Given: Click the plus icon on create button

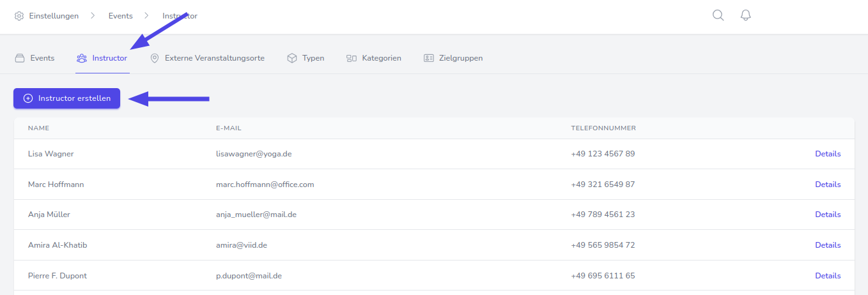Looking at the screenshot, I should coord(28,98).
